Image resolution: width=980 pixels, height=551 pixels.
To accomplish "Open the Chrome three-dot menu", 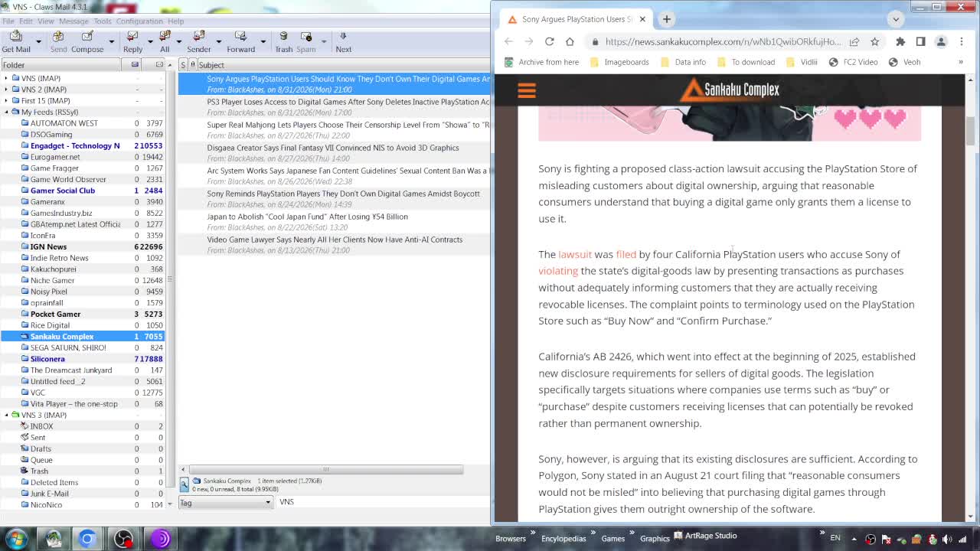I will (x=962, y=41).
